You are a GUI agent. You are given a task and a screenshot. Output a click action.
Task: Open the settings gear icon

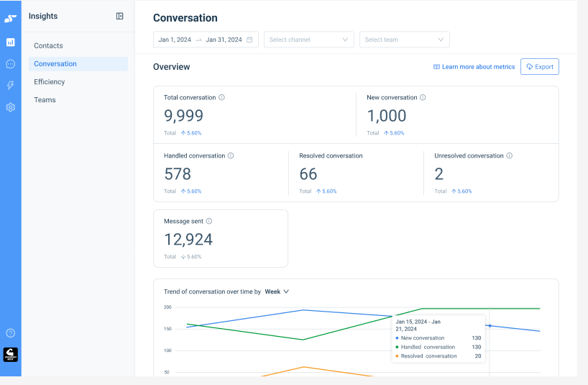[x=10, y=107]
